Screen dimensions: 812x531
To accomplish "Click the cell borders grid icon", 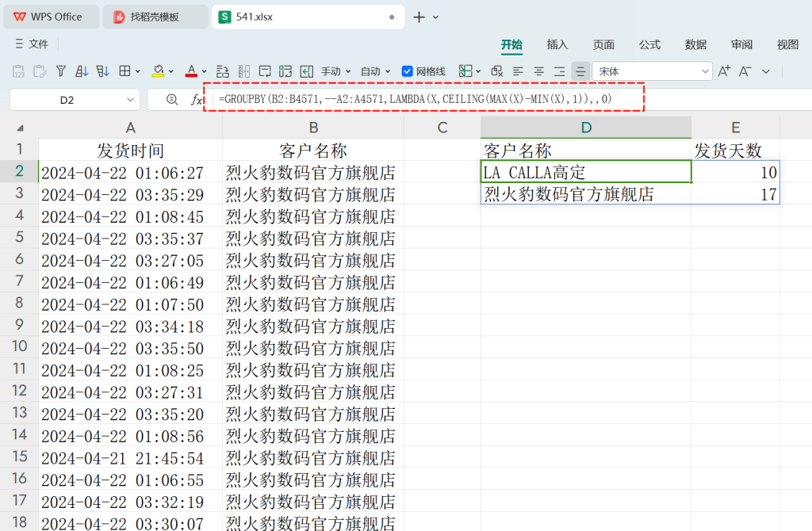I will click(124, 71).
